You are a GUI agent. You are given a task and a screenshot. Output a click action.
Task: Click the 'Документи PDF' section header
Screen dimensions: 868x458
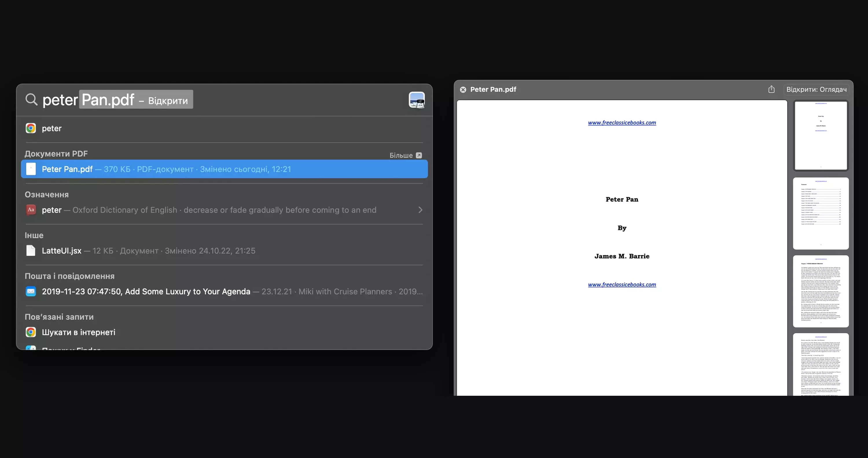tap(56, 154)
